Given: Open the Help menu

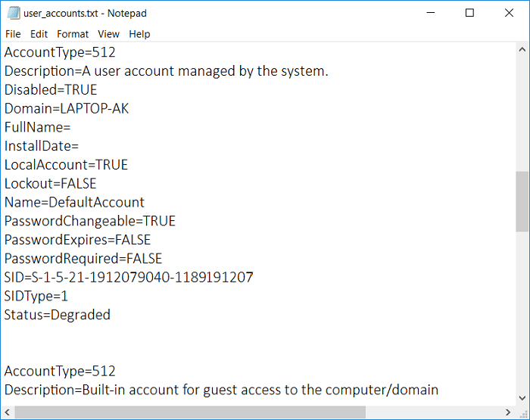Looking at the screenshot, I should coord(139,34).
